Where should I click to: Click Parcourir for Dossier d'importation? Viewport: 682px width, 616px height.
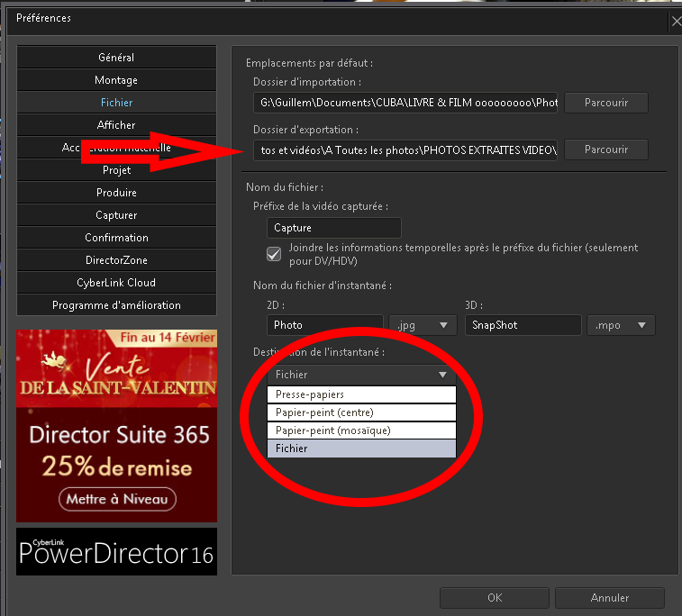click(606, 103)
